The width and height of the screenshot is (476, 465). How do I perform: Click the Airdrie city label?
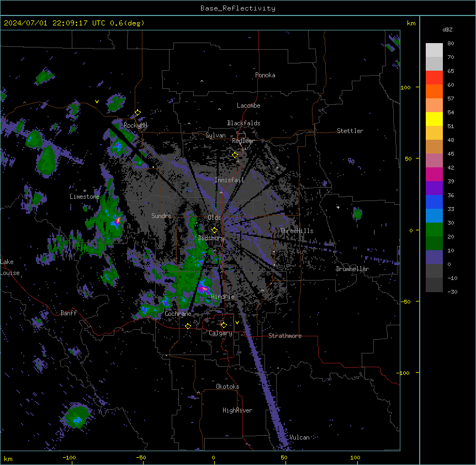(x=223, y=297)
